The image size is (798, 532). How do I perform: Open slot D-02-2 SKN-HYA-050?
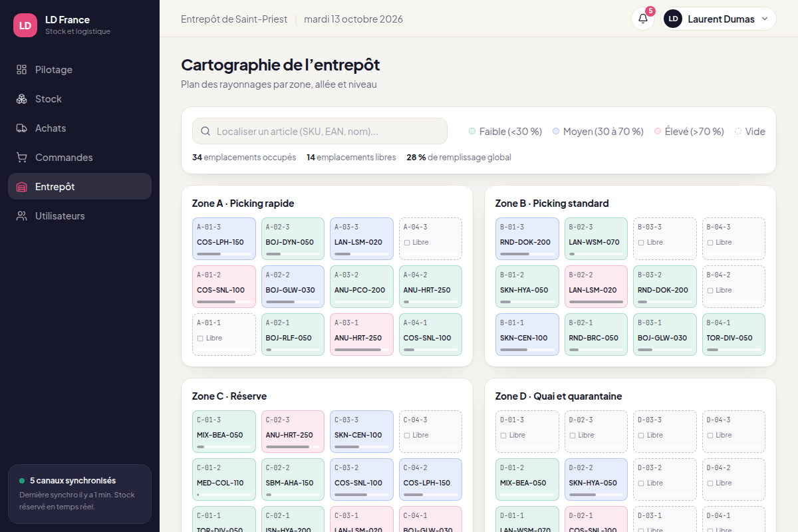click(x=596, y=479)
